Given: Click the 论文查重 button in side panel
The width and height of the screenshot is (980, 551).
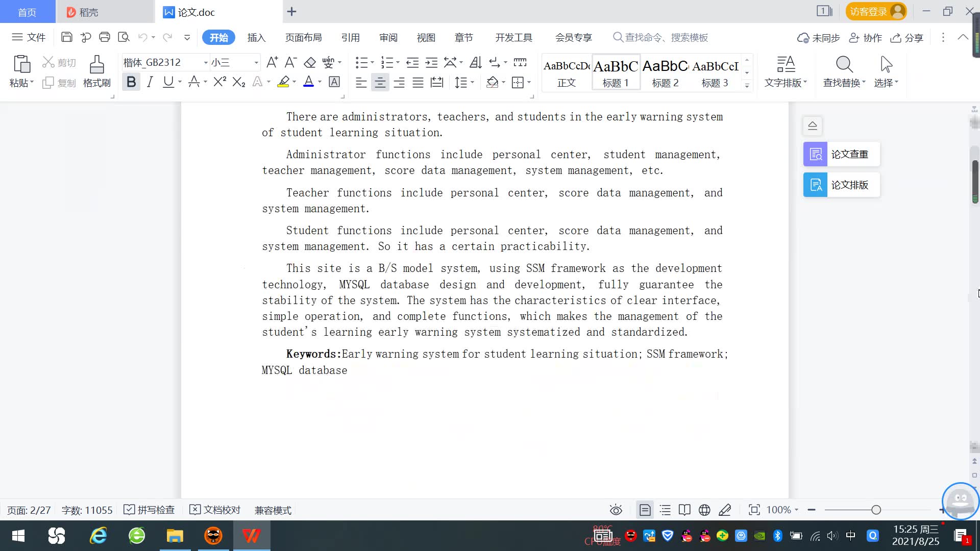Looking at the screenshot, I should (841, 154).
